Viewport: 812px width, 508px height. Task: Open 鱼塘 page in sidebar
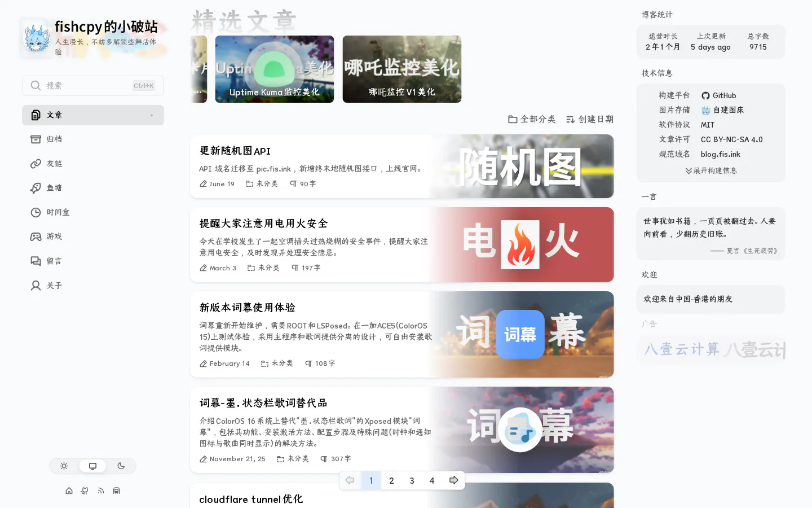click(93, 188)
